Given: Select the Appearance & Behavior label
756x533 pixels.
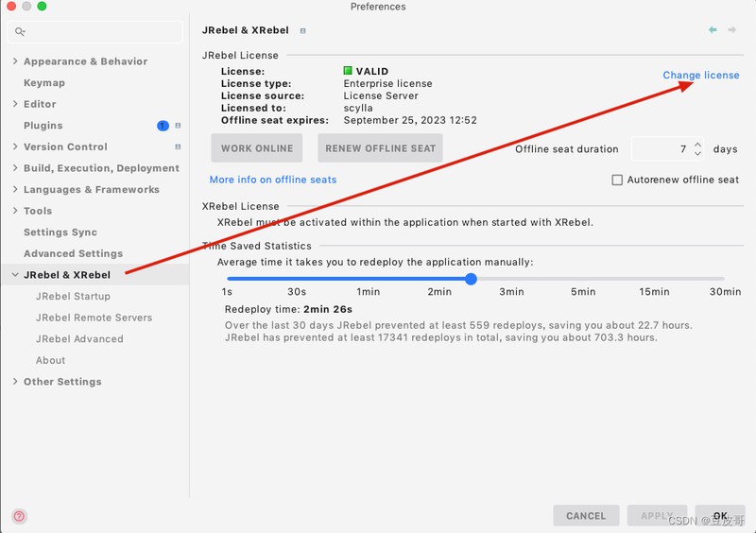Looking at the screenshot, I should point(85,61).
